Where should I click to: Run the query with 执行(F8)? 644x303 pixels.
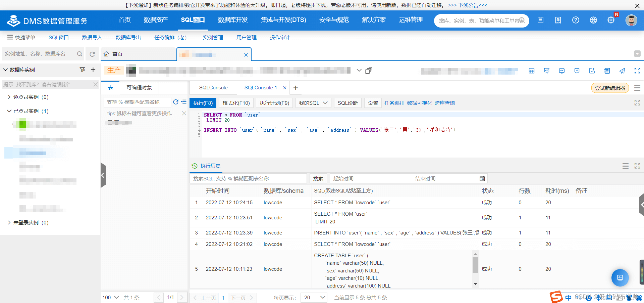point(203,103)
